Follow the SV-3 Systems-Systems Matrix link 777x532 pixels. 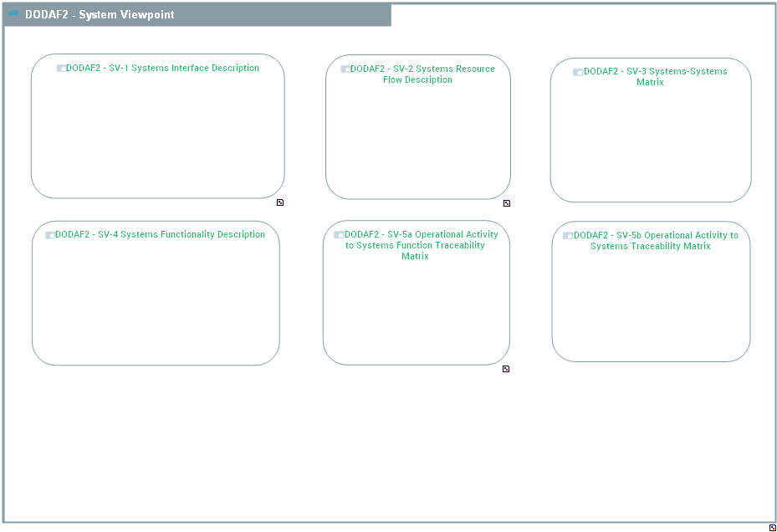(654, 77)
